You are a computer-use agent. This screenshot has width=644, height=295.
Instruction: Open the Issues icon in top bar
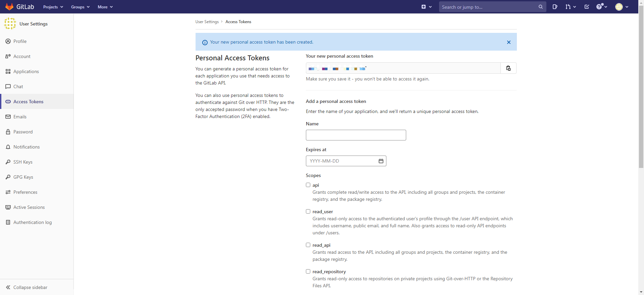tap(555, 7)
